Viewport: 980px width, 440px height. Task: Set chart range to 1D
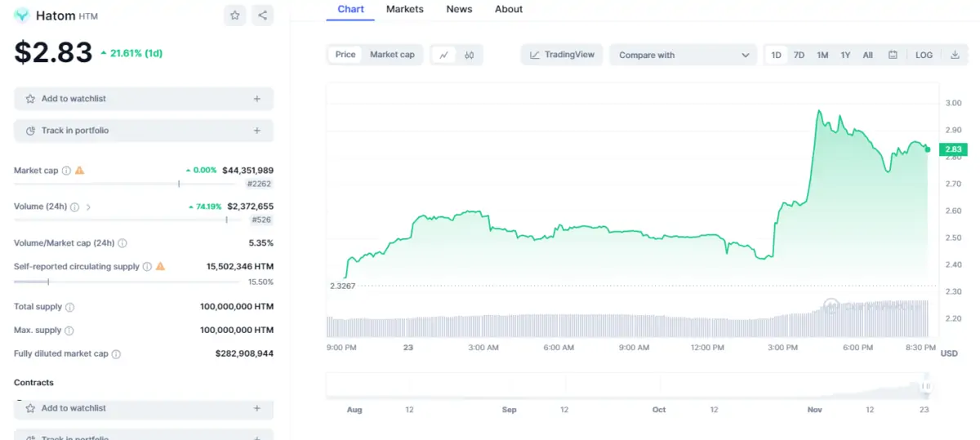776,55
